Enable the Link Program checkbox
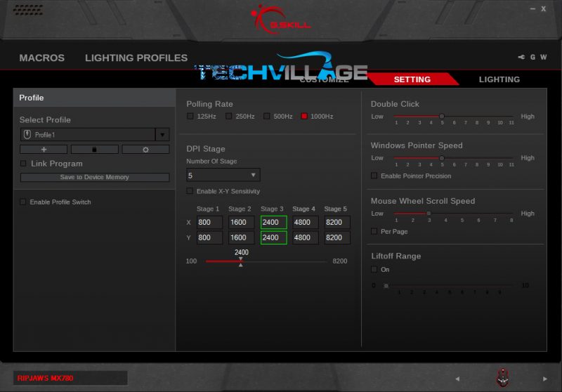Screen dimensions: 562x392 coord(23,164)
